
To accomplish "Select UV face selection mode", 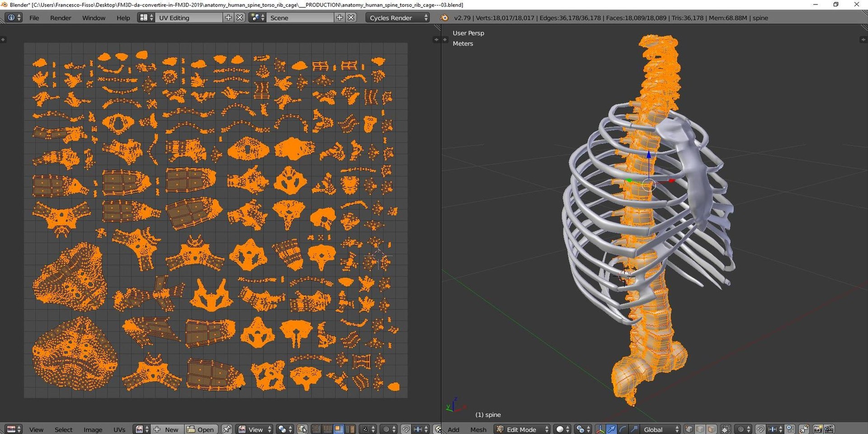I will 339,429.
